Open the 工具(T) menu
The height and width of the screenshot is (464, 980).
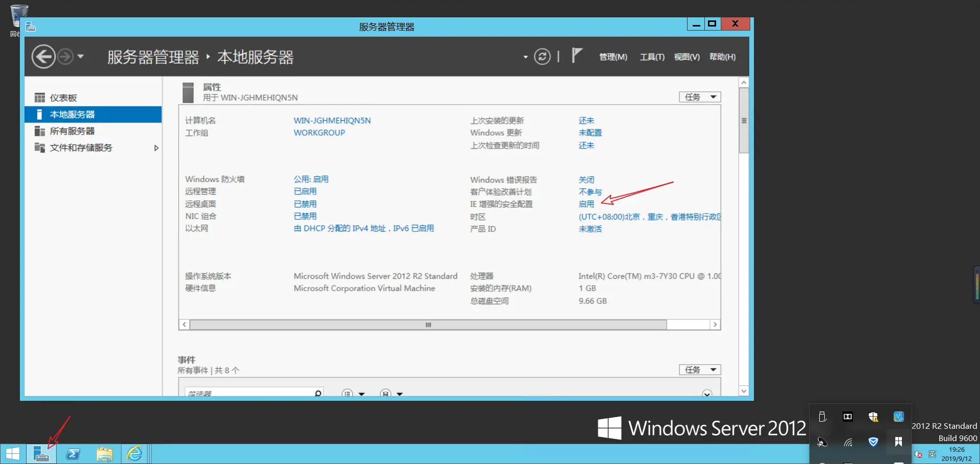(x=652, y=57)
